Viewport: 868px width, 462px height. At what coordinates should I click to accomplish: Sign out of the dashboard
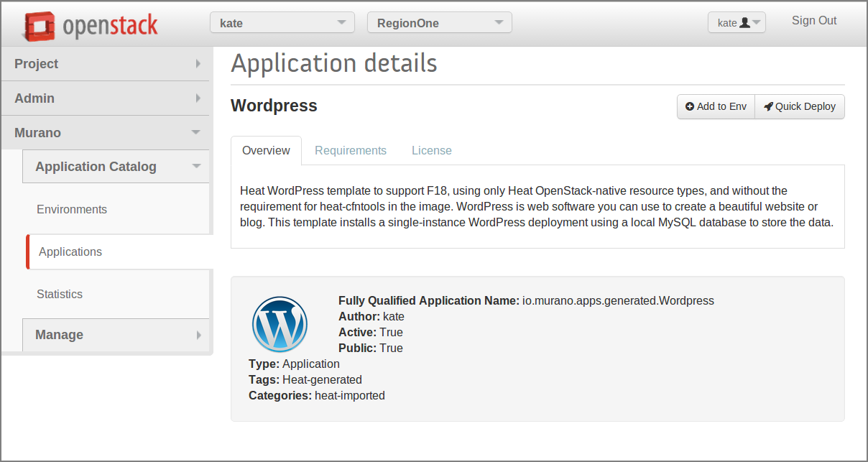click(x=814, y=21)
